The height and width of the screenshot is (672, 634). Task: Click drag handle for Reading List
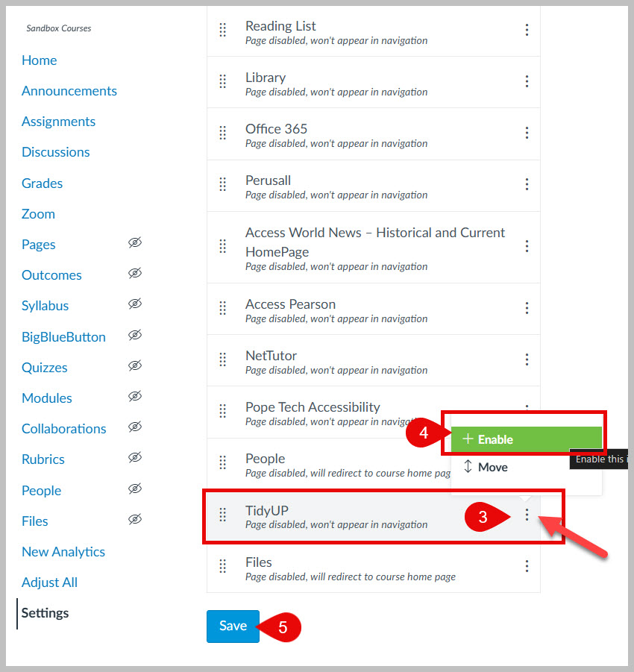coord(222,30)
